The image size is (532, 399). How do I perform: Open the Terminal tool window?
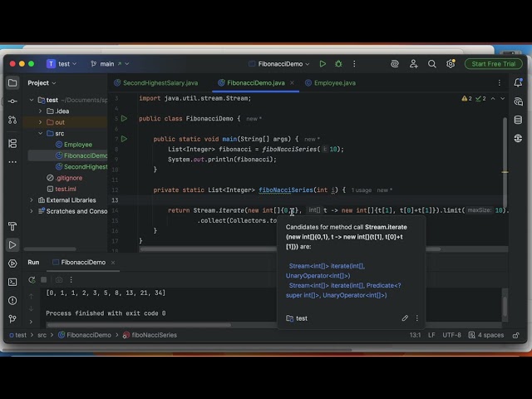[x=12, y=282]
